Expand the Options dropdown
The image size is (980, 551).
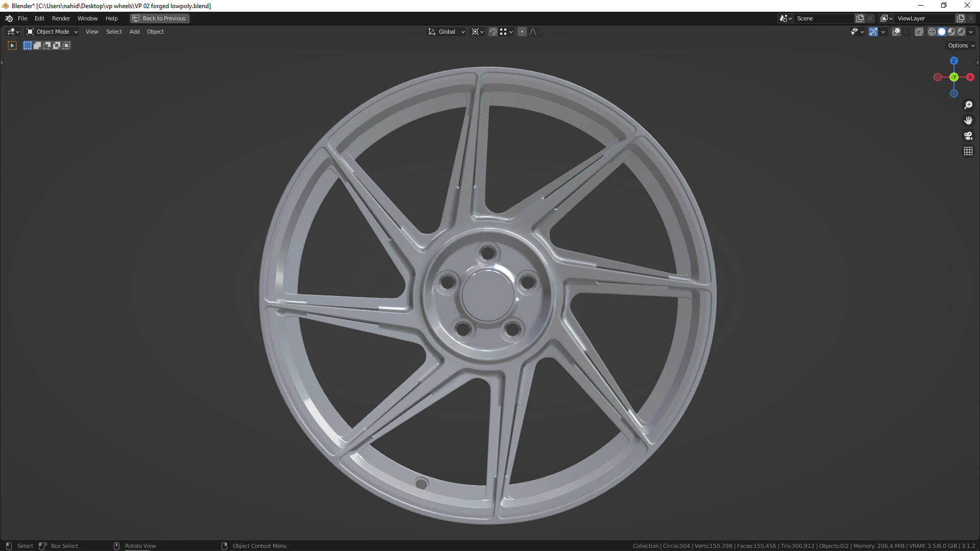(961, 45)
